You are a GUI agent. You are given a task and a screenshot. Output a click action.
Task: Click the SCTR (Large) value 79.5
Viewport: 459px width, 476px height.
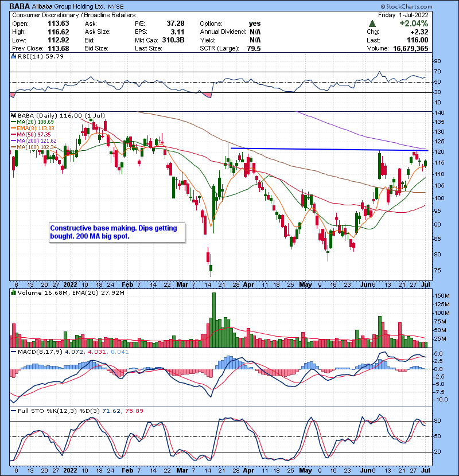(x=254, y=48)
